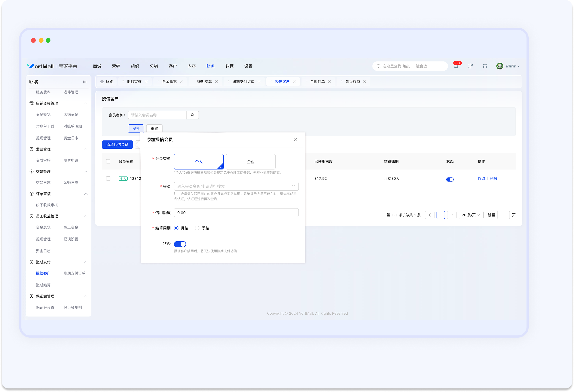Click the magnifier icon beside the member name field
574x392 pixels.
pyautogui.click(x=192, y=115)
